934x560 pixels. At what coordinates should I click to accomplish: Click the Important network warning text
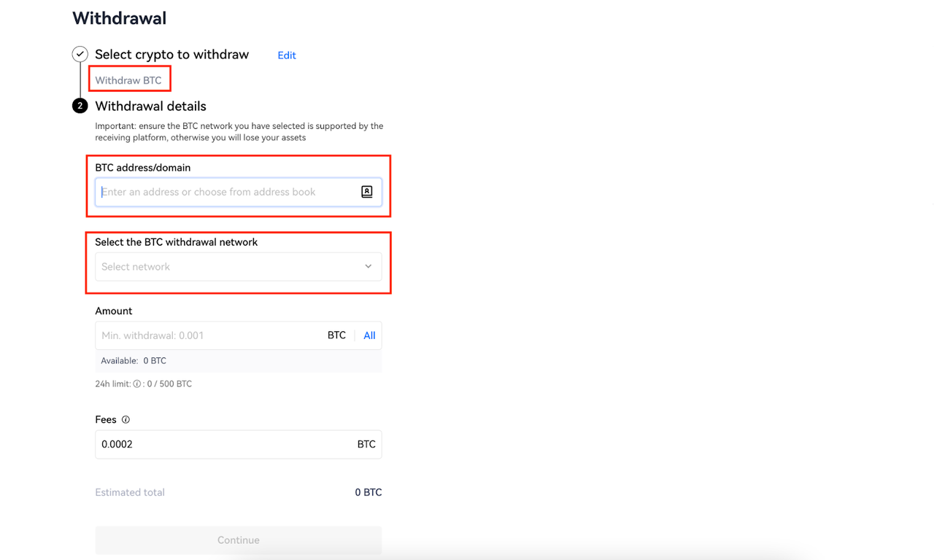point(239,131)
